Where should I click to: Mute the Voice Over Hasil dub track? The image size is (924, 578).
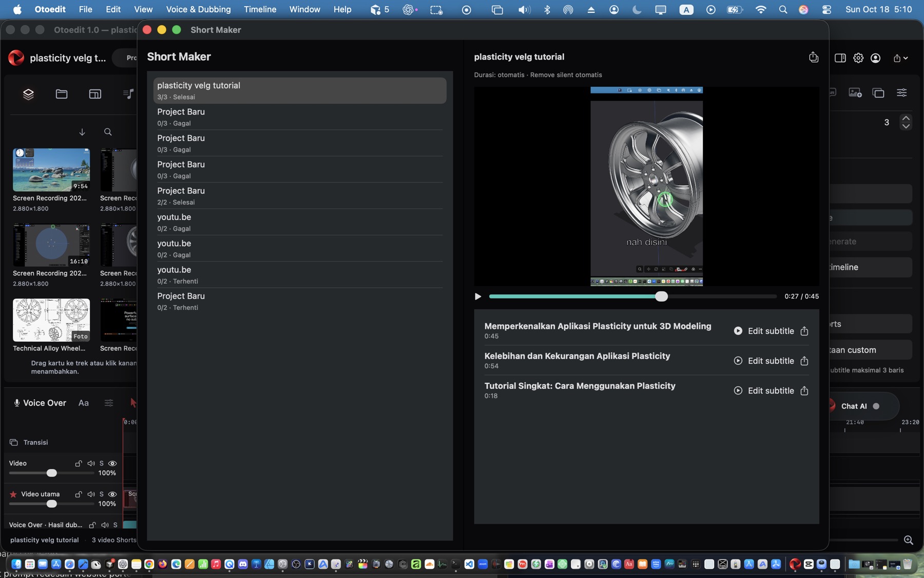105,525
